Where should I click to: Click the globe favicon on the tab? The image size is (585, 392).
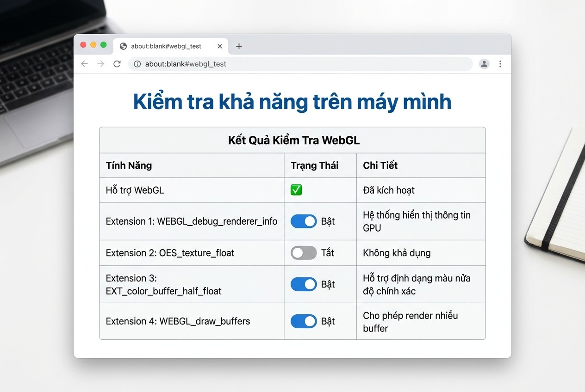tap(123, 46)
